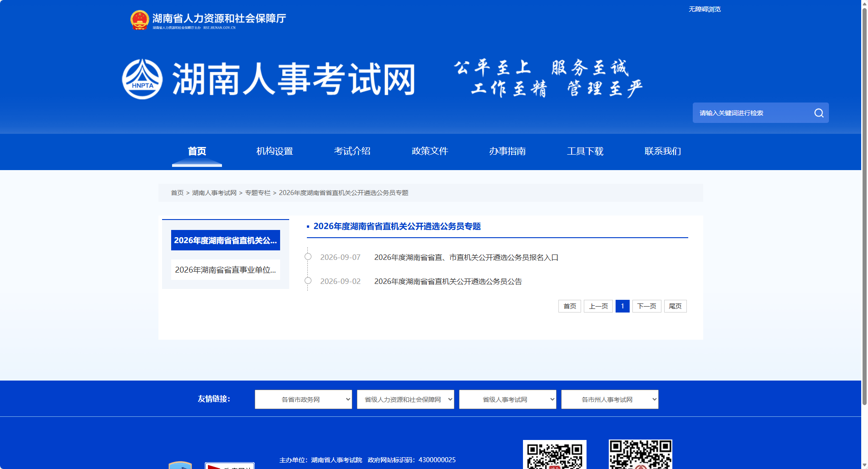This screenshot has width=868, height=469.
Task: Click date text 2026-09-07
Action: (340, 257)
